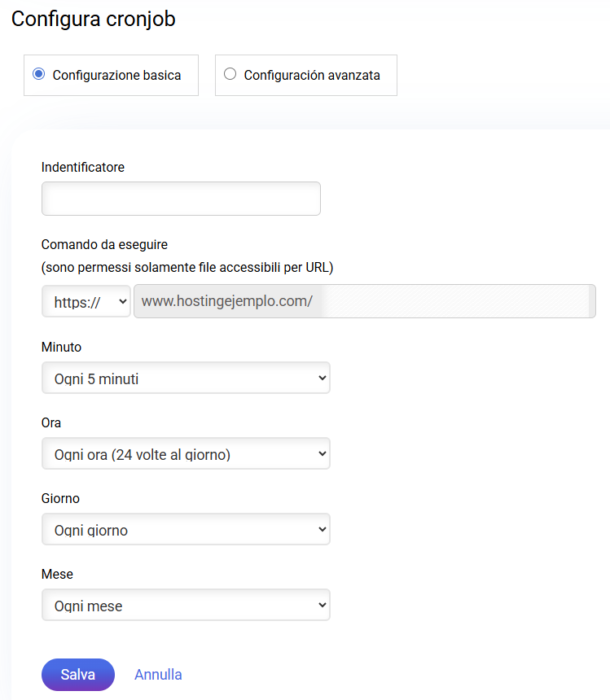Click the Giorno label text
Image resolution: width=610 pixels, height=700 pixels.
(x=60, y=498)
